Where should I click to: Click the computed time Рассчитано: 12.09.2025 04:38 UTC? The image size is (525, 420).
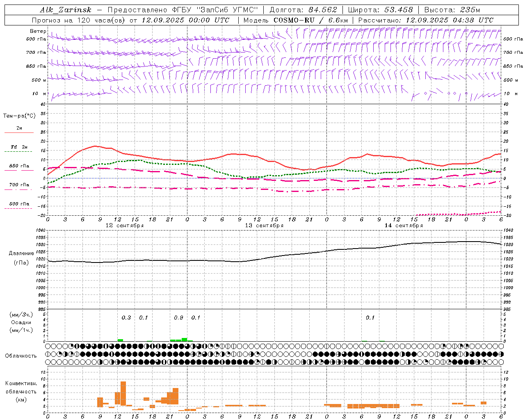(x=426, y=20)
